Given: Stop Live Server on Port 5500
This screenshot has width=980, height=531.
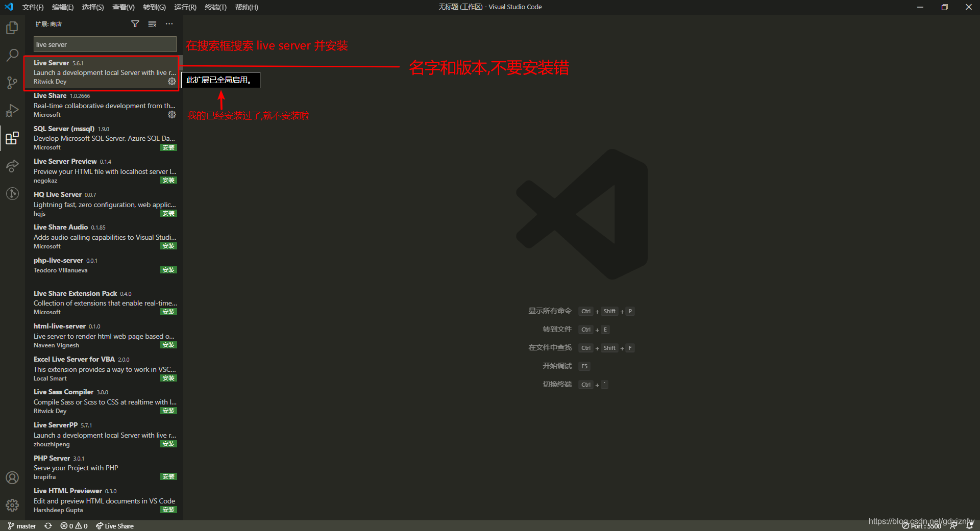Looking at the screenshot, I should (922, 526).
